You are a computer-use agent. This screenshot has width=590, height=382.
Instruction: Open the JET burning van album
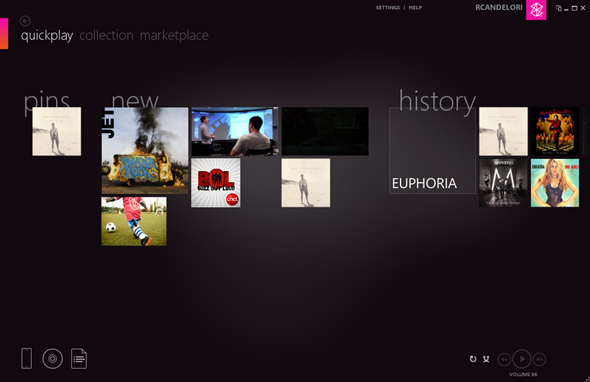point(145,151)
